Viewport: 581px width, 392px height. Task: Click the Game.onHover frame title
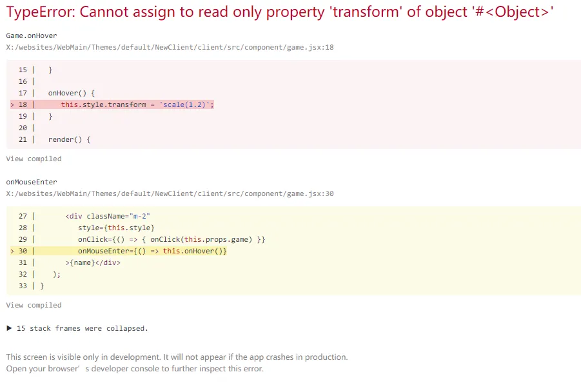click(32, 35)
